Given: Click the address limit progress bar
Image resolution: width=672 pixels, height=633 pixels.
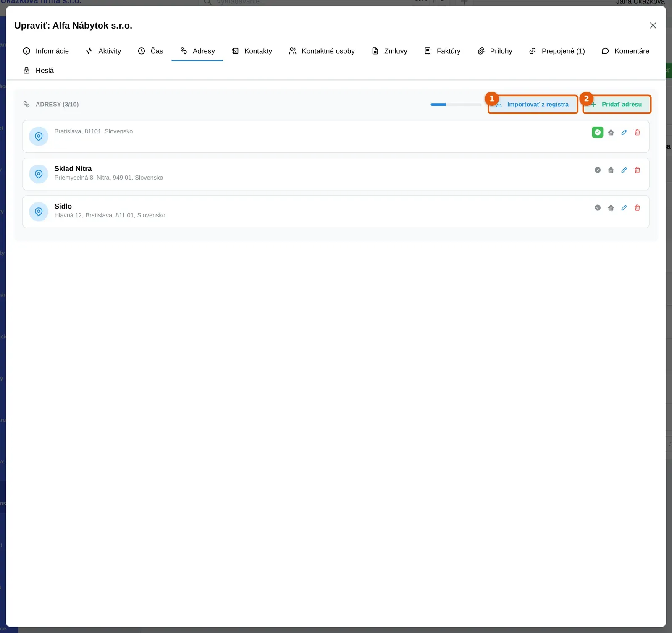Looking at the screenshot, I should pos(456,105).
